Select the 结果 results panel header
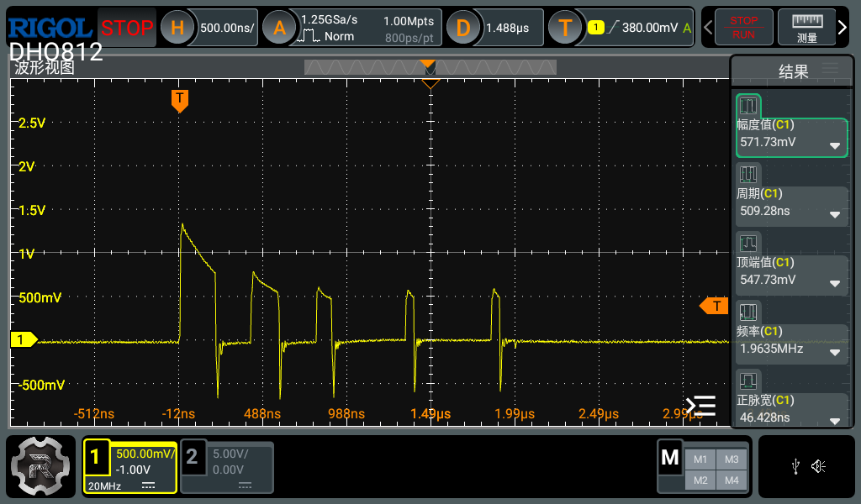861x504 pixels. (793, 71)
